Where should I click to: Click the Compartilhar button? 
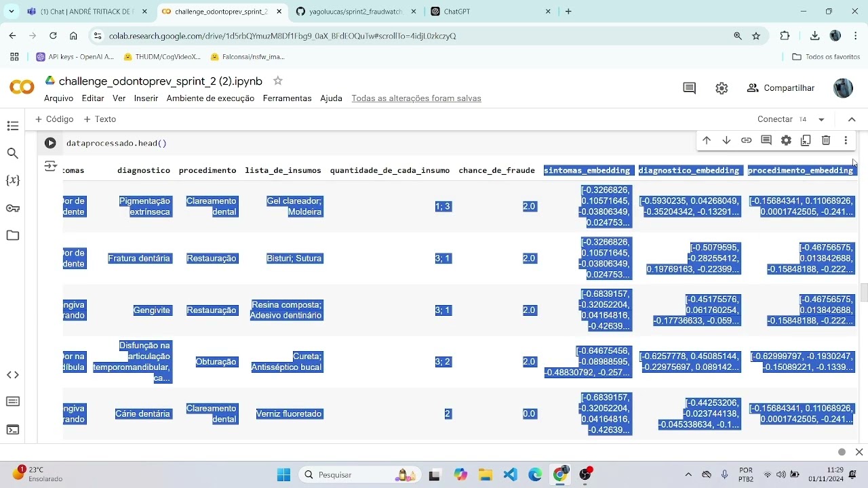tap(781, 88)
